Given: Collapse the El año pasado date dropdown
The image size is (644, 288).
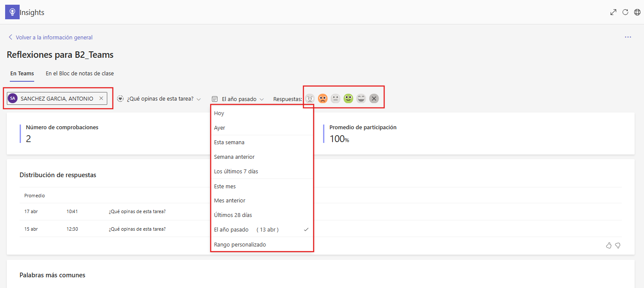Looking at the screenshot, I should coord(238,99).
